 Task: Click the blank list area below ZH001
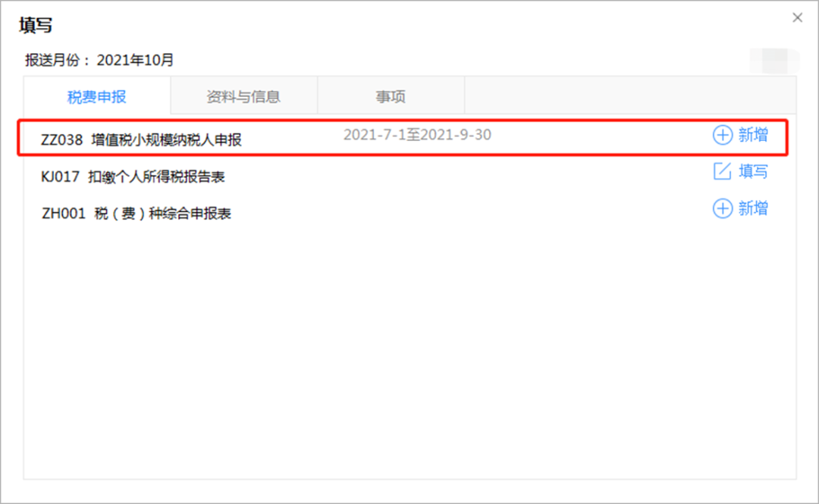[410, 352]
